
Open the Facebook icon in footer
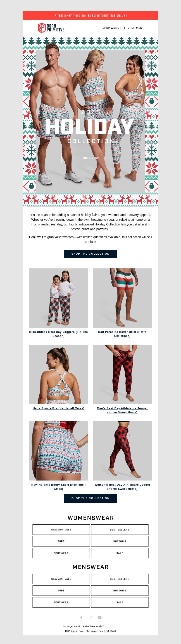(81, 617)
